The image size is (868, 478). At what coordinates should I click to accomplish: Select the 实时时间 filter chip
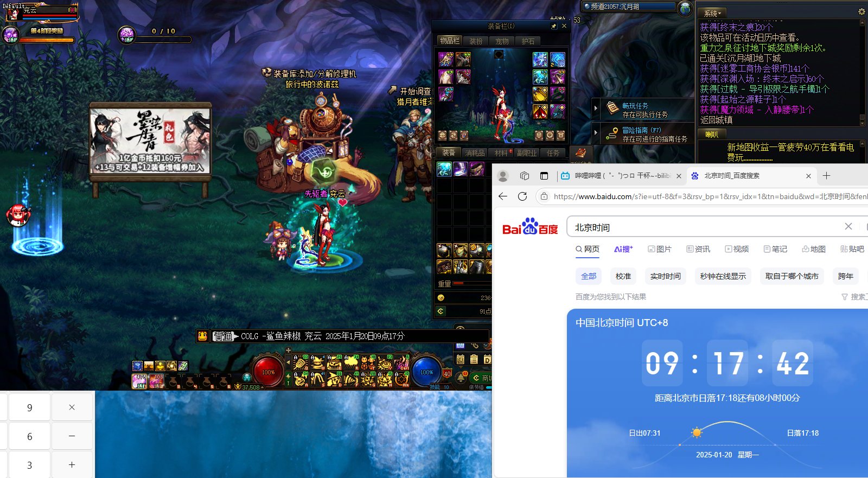pyautogui.click(x=666, y=276)
